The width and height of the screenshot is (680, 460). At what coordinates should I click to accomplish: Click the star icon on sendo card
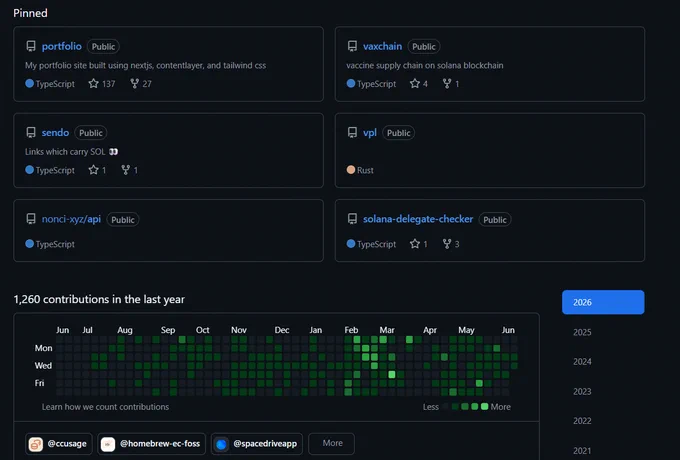pyautogui.click(x=93, y=170)
